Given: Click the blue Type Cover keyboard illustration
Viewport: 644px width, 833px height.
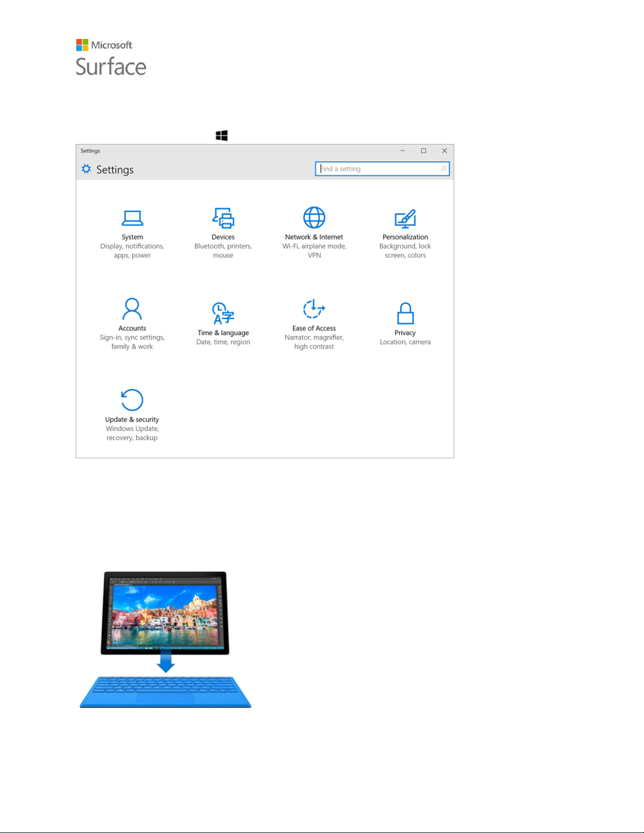Looking at the screenshot, I should [x=166, y=692].
